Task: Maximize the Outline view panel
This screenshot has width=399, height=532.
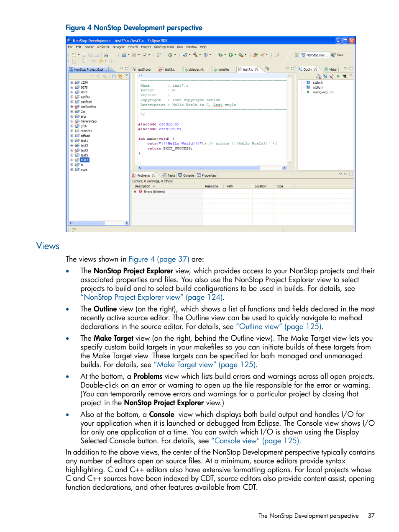Action: coord(351,68)
